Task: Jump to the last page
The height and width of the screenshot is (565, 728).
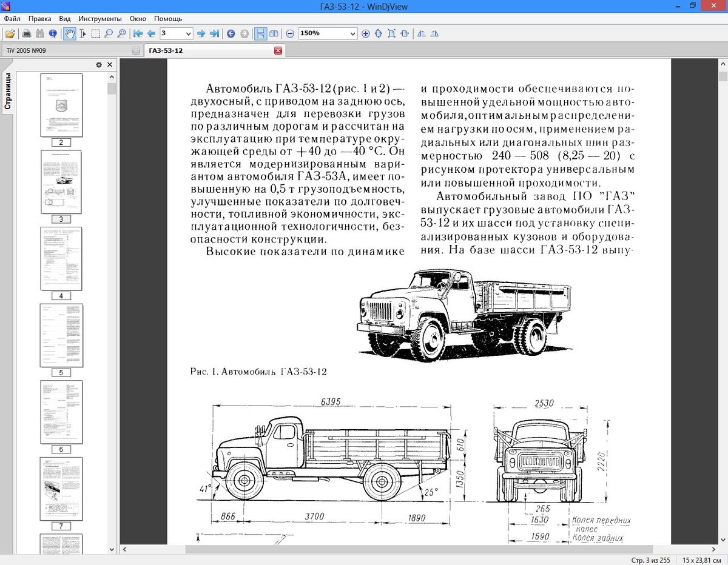Action: tap(214, 34)
